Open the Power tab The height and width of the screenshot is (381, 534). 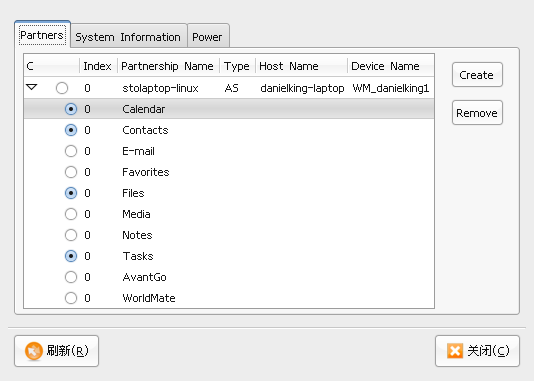coord(208,36)
